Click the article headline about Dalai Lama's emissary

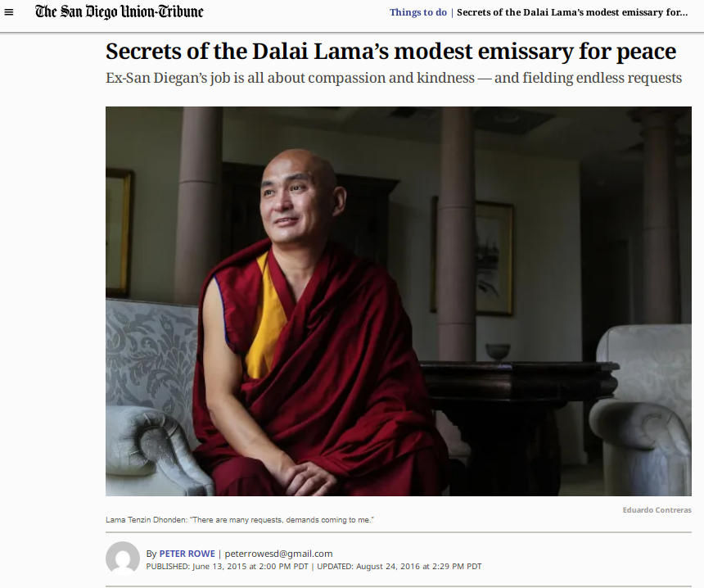(x=390, y=51)
